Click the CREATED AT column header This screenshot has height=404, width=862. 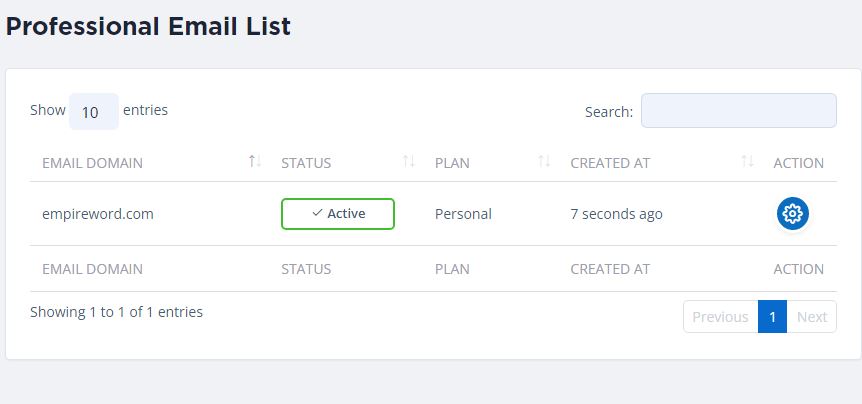[x=610, y=163]
